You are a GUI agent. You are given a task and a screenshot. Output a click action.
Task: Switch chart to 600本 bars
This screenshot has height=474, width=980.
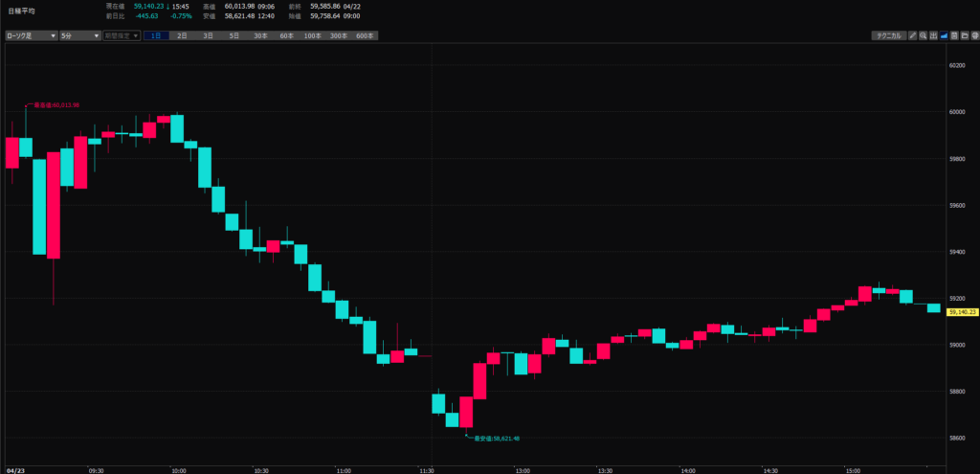[x=365, y=35]
